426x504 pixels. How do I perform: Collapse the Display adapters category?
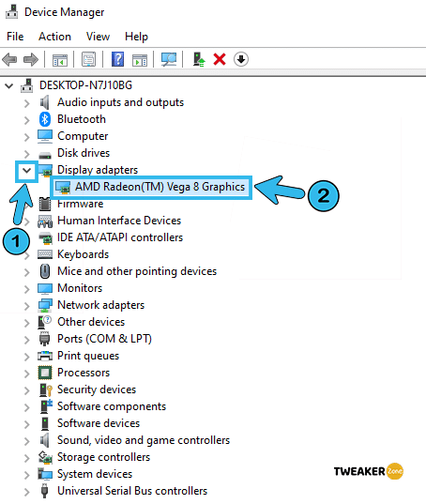tap(26, 170)
